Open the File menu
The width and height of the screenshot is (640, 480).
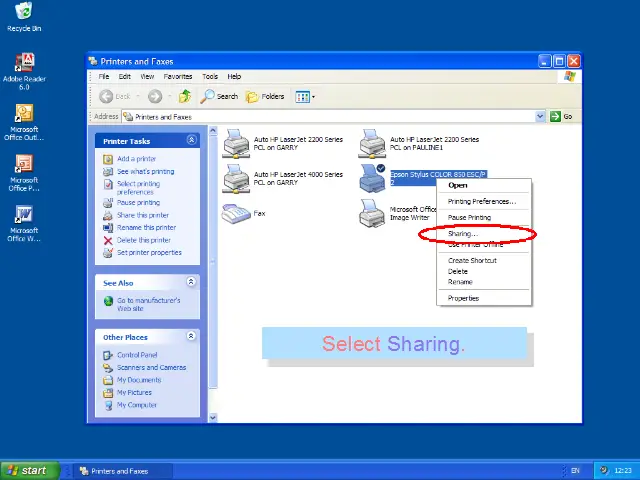coord(104,76)
